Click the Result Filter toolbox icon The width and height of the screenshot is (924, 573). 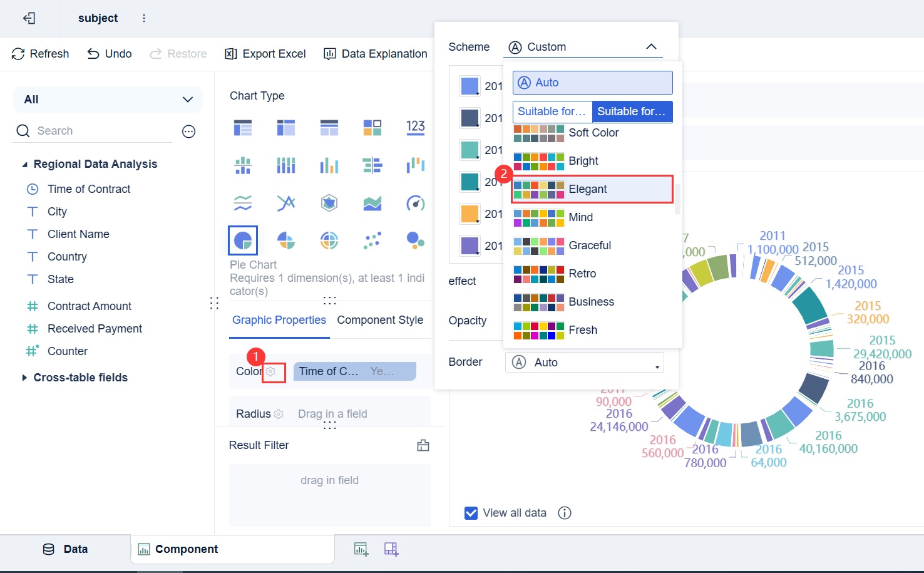(423, 445)
